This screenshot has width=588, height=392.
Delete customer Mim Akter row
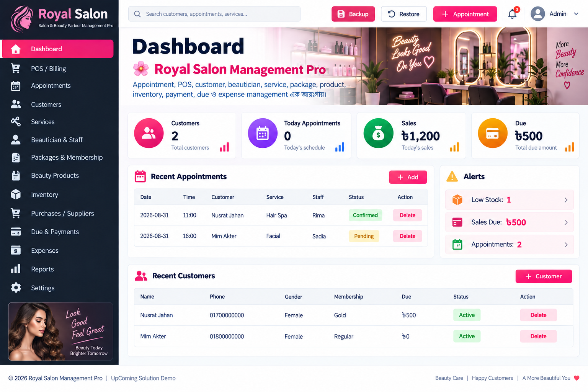[x=539, y=336]
